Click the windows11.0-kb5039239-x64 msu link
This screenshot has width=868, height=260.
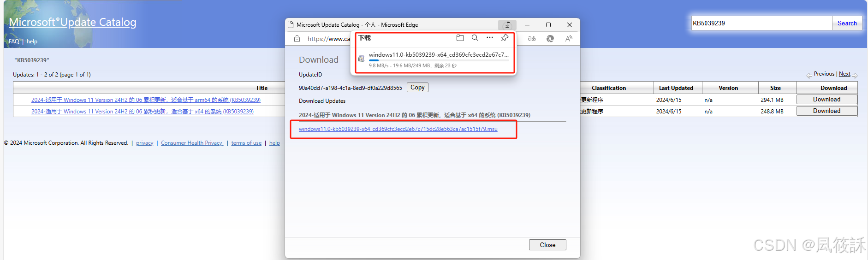398,129
